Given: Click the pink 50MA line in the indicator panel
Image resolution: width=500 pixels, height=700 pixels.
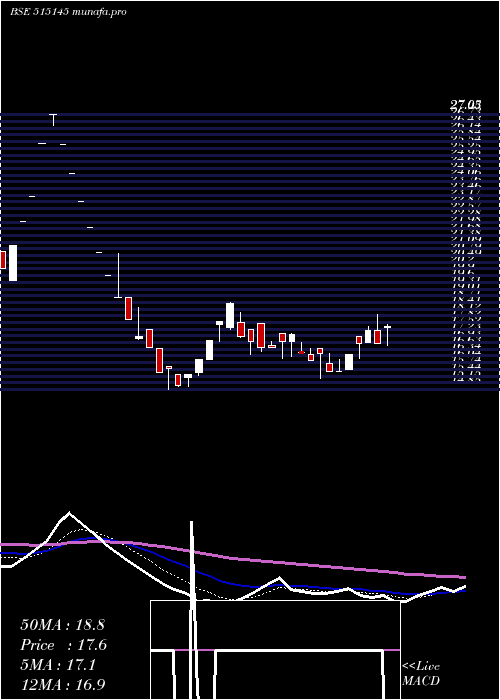Looking at the screenshot, I should pos(232,558).
